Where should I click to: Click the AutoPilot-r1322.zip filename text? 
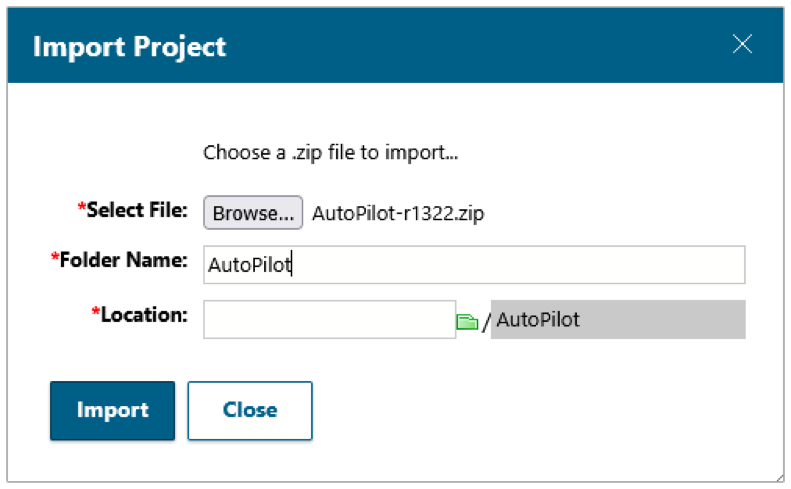(x=398, y=213)
